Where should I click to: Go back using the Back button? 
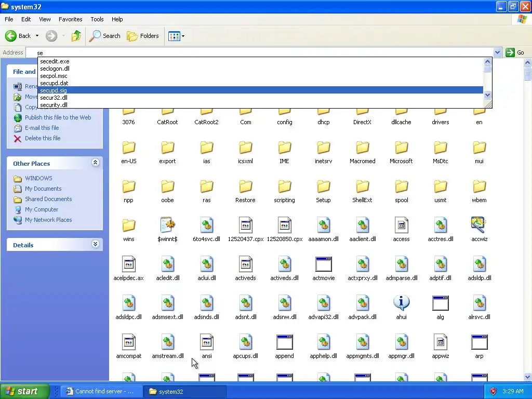click(x=18, y=36)
